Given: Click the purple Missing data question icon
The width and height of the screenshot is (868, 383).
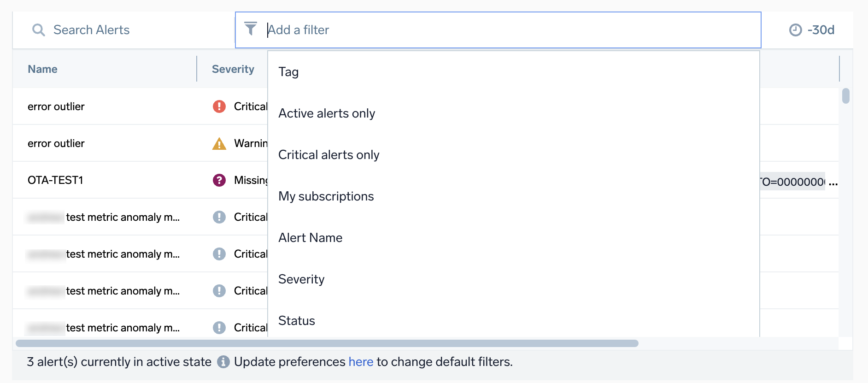Looking at the screenshot, I should tap(219, 180).
